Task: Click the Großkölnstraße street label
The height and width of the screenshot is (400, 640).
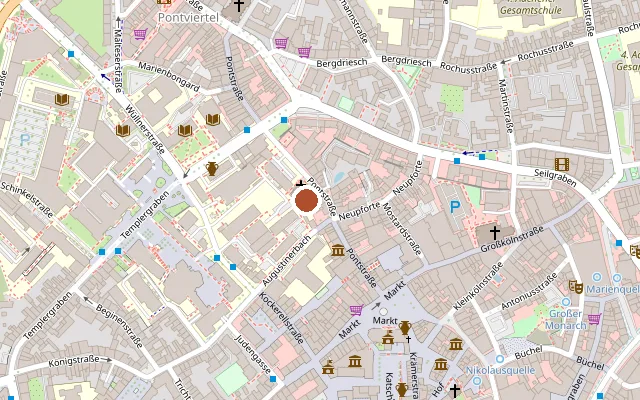Action: (512, 239)
